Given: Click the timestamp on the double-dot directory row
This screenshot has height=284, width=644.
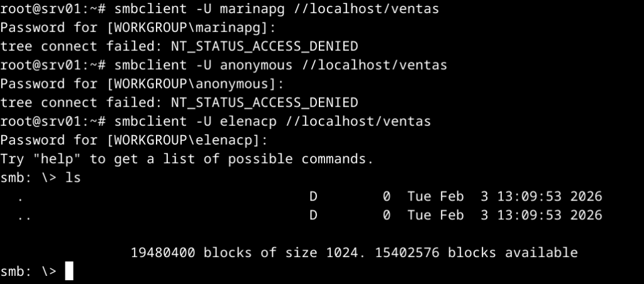Looking at the screenshot, I should pyautogui.click(x=505, y=216).
